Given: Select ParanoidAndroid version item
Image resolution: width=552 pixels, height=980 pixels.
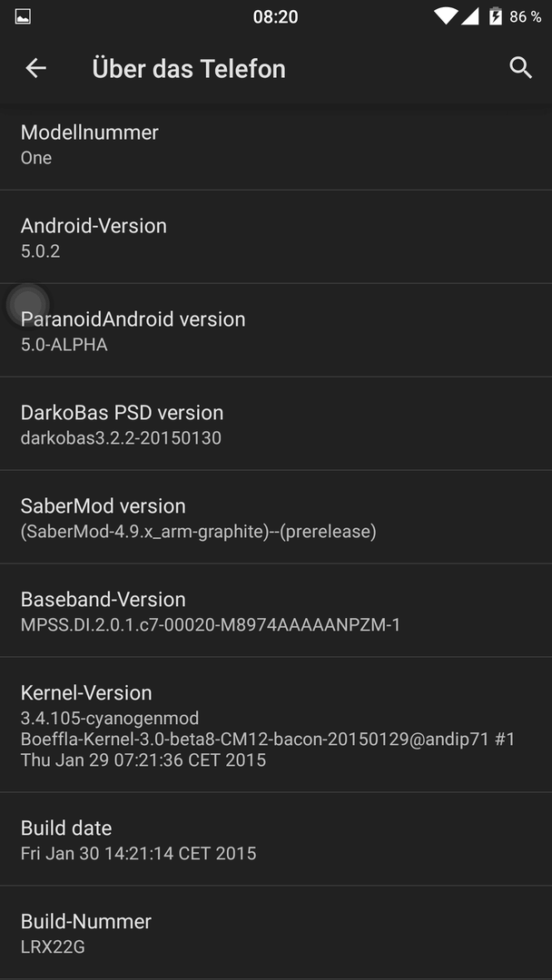Looking at the screenshot, I should pyautogui.click(x=276, y=330).
